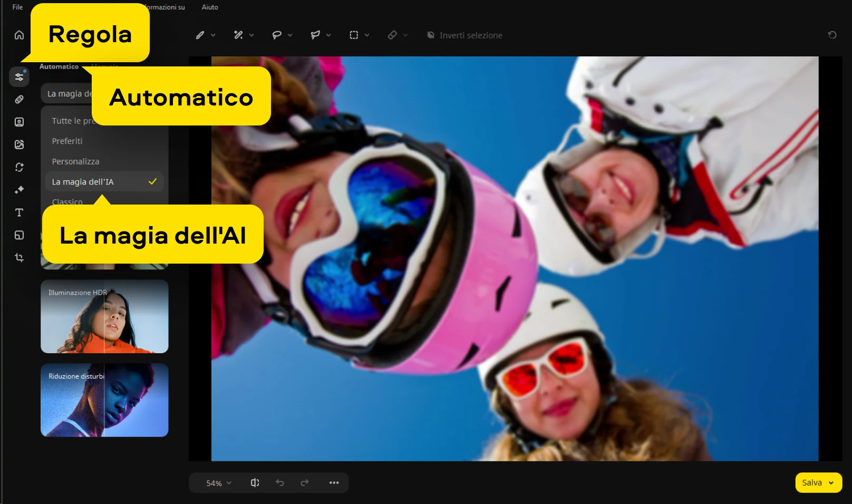The height and width of the screenshot is (504, 852).
Task: Click the reset icon at top right
Action: pos(832,35)
